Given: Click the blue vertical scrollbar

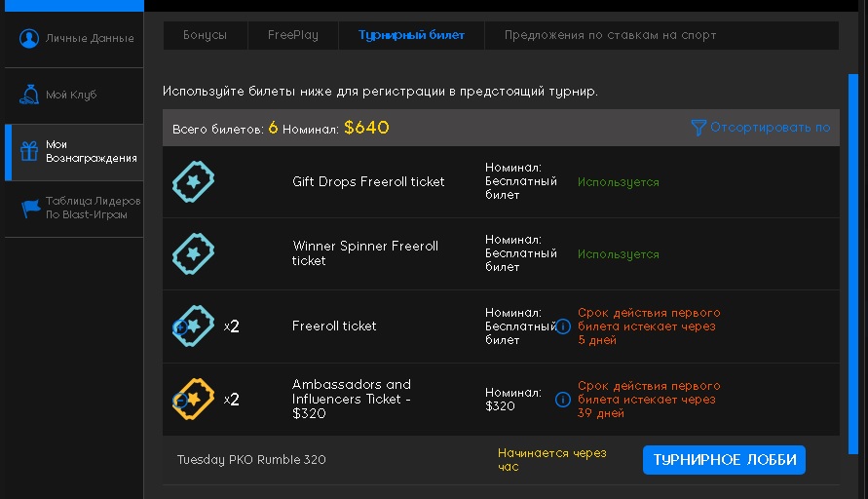Looking at the screenshot, I should pyautogui.click(x=853, y=264).
